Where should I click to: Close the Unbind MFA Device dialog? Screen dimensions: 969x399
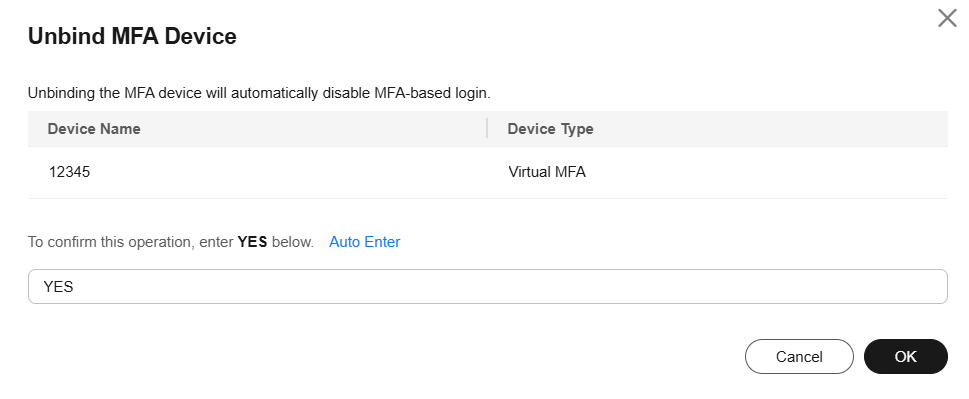(x=947, y=18)
